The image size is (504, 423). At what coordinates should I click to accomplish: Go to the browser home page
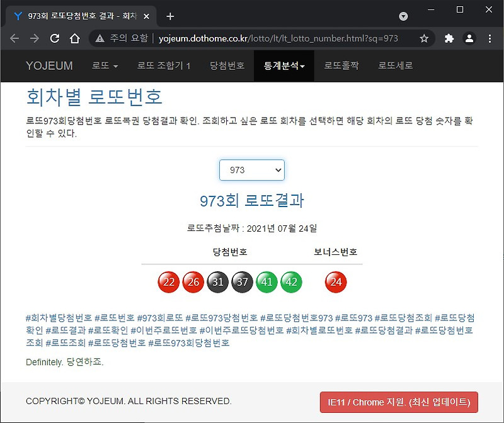click(75, 38)
